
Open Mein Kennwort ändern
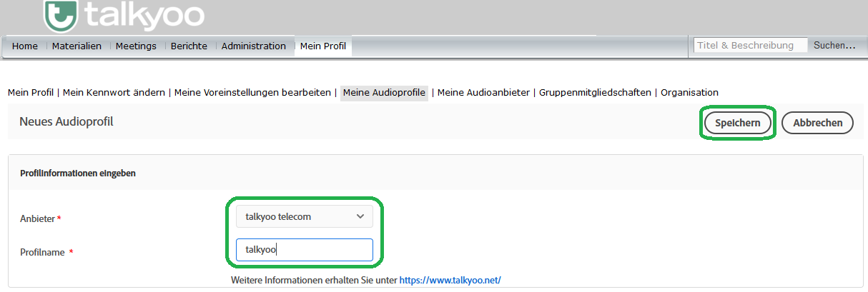115,92
